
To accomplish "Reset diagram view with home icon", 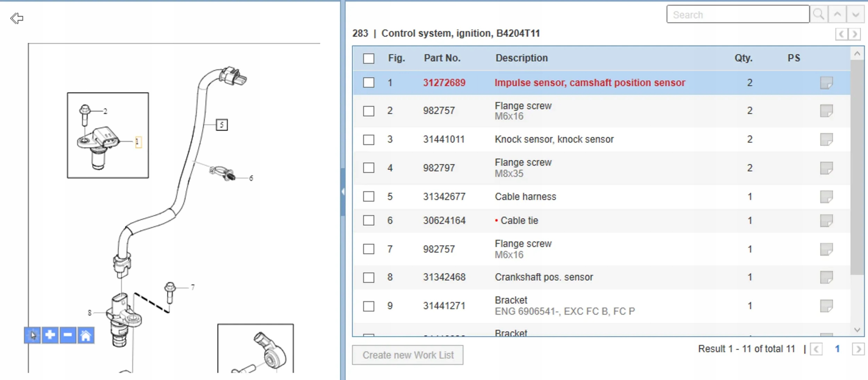I will 86,335.
